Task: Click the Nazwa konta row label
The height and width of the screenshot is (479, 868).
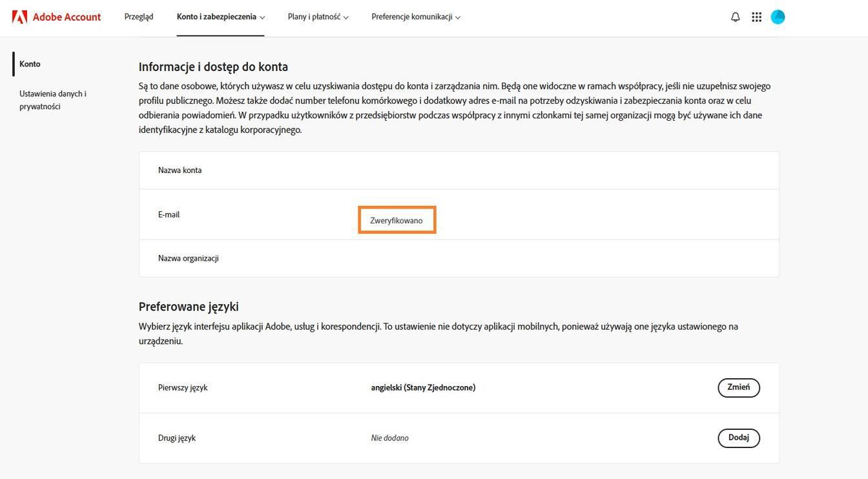Action: (x=180, y=170)
